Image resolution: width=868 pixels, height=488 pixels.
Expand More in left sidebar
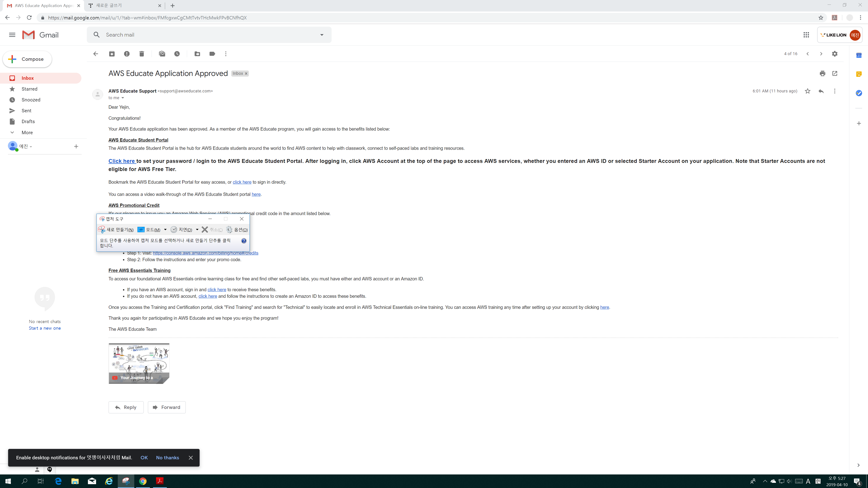point(27,132)
